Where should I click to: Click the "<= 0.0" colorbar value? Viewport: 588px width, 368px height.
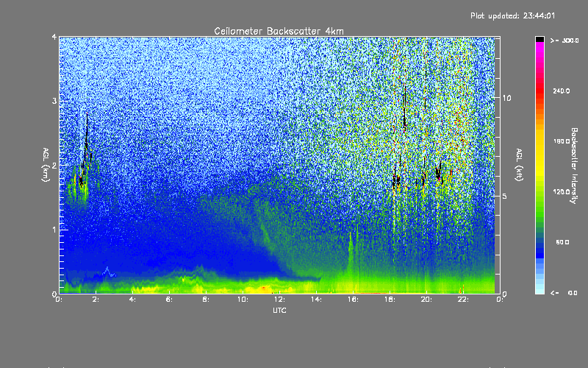(x=564, y=292)
